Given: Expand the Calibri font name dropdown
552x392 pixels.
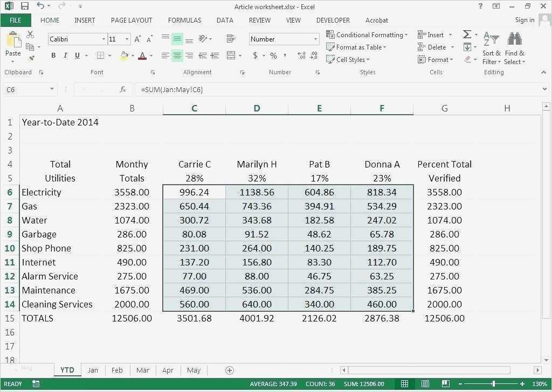Looking at the screenshot, I should 103,39.
